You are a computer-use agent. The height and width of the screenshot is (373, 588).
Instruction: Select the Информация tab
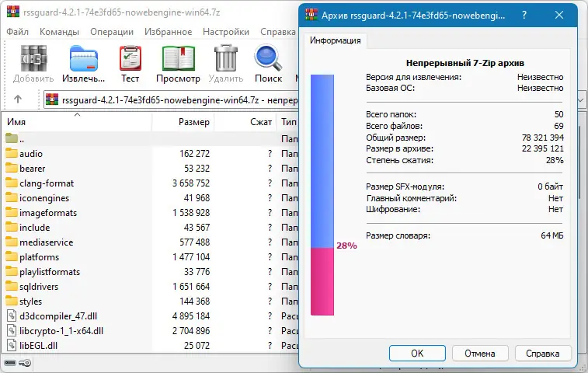(336, 40)
